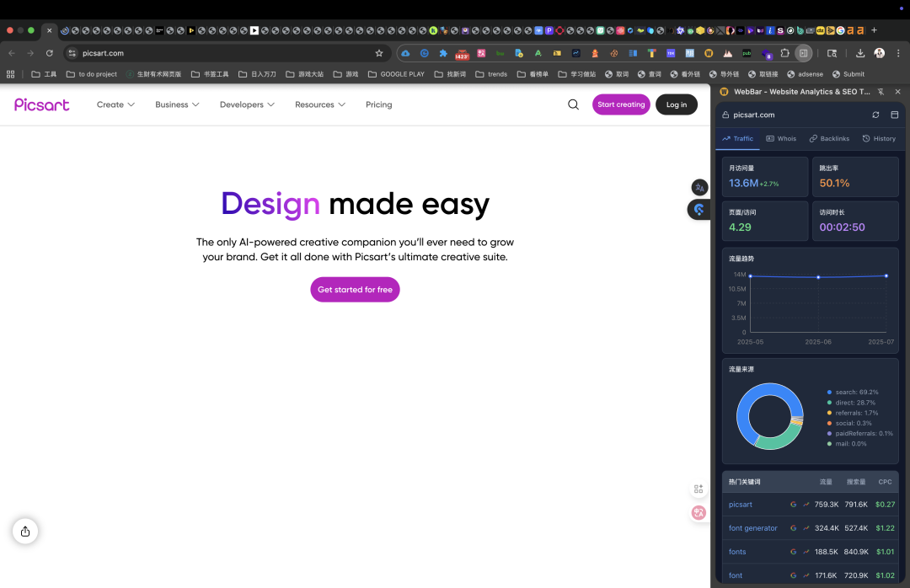Click the 'font generator' keyword link

coord(752,528)
